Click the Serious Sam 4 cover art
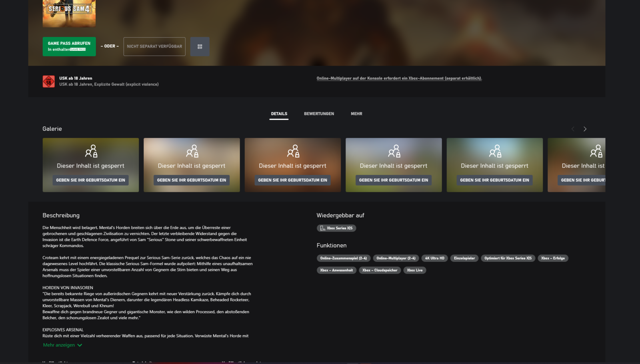Image resolution: width=640 pixels, height=364 pixels. click(x=69, y=13)
